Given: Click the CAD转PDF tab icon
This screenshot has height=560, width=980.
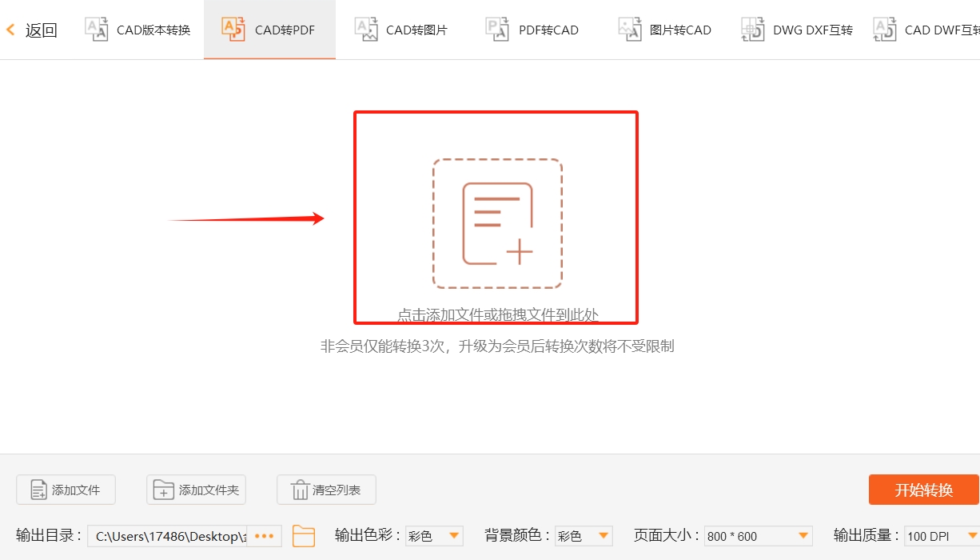Looking at the screenshot, I should (233, 30).
